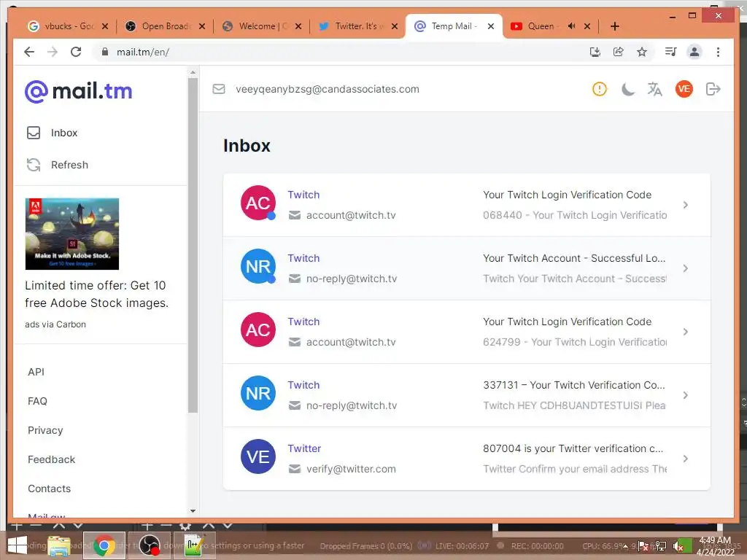Viewport: 747px width, 560px height.
Task: Open the 337131 Twitch Verification email
Action: click(466, 395)
